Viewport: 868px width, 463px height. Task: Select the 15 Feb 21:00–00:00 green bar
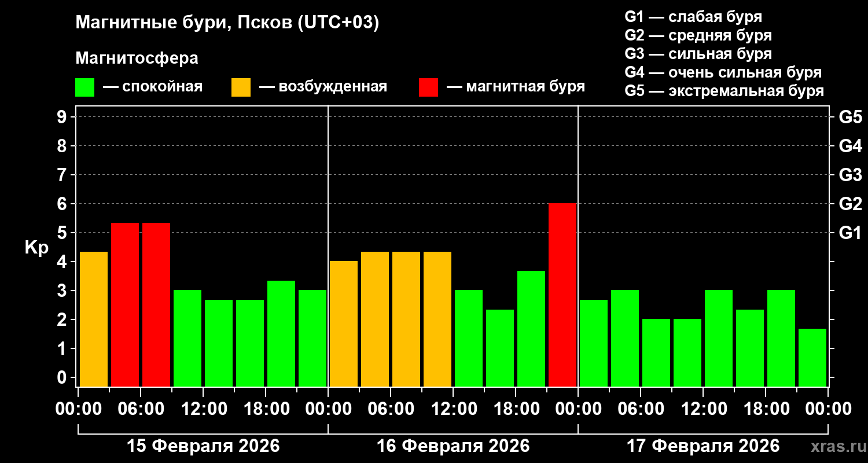tap(312, 338)
